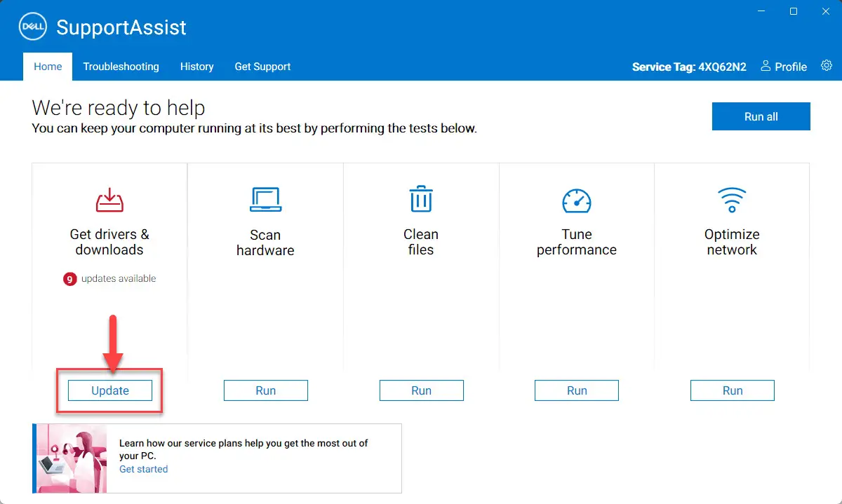Switch to the Troubleshooting tab
Image resolution: width=842 pixels, height=504 pixels.
point(121,66)
